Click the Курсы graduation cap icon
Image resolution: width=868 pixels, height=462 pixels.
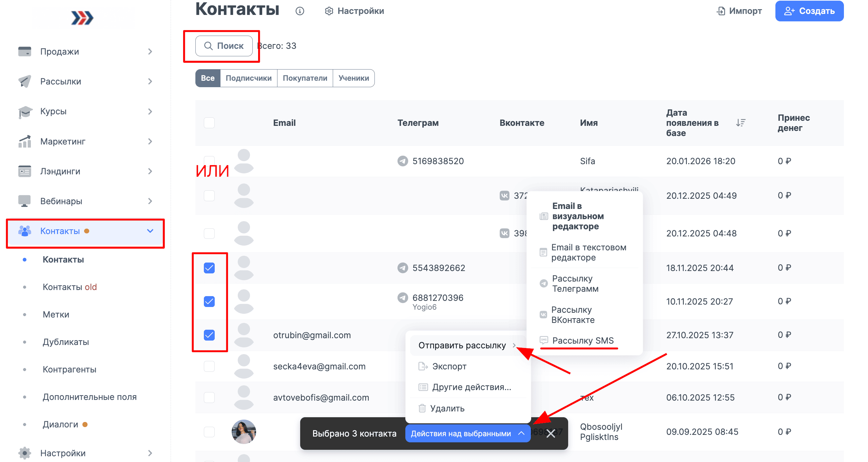coord(25,112)
